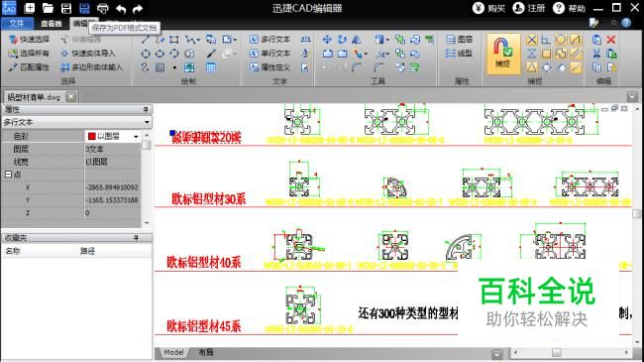The width and height of the screenshot is (644, 362).
Task: Click the X coordinate value field
Action: [x=113, y=187]
